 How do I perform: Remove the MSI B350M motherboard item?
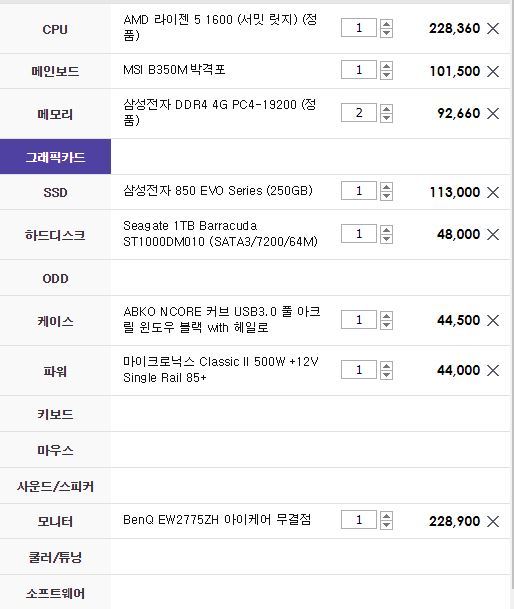493,71
